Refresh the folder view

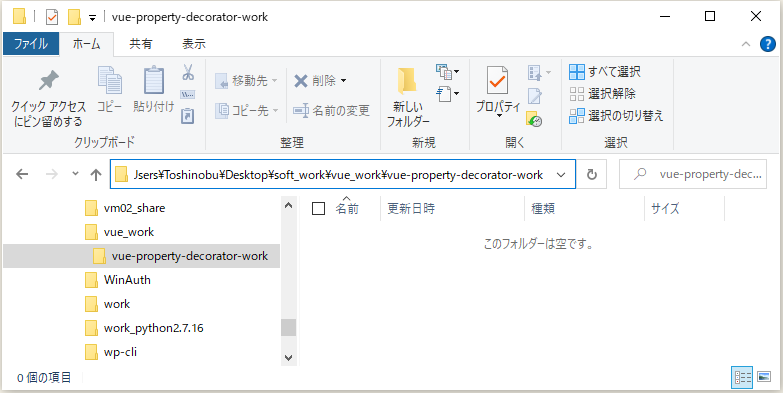coord(592,174)
